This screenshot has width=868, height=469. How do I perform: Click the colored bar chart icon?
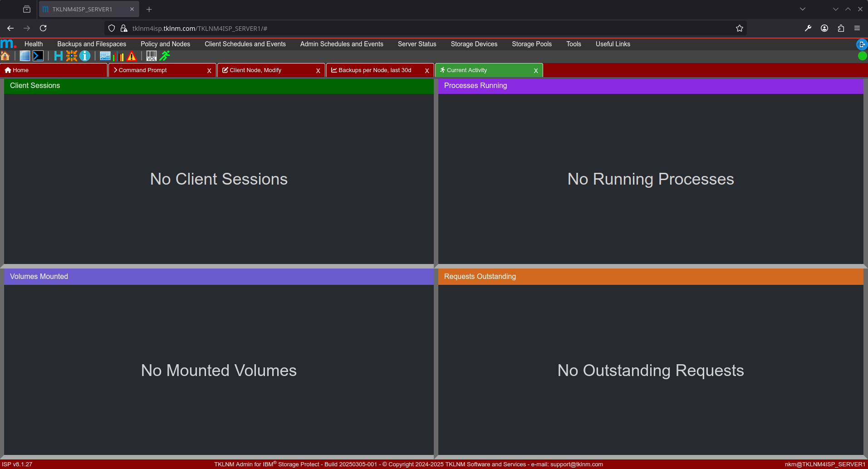[x=118, y=56]
